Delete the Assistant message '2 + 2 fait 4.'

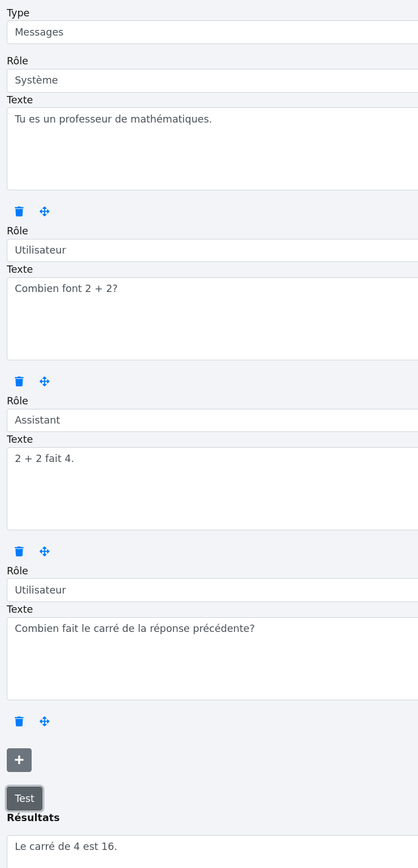[x=19, y=552]
